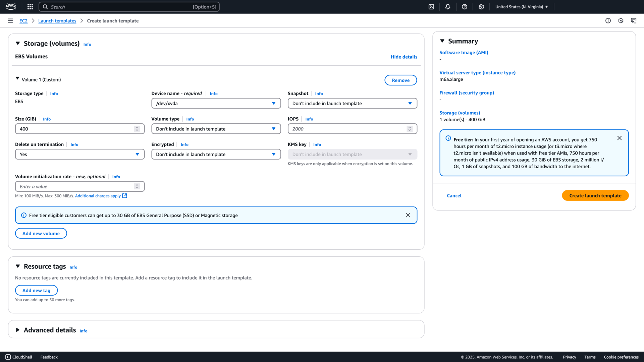Open external link icon beside Additional charges

[x=125, y=196]
